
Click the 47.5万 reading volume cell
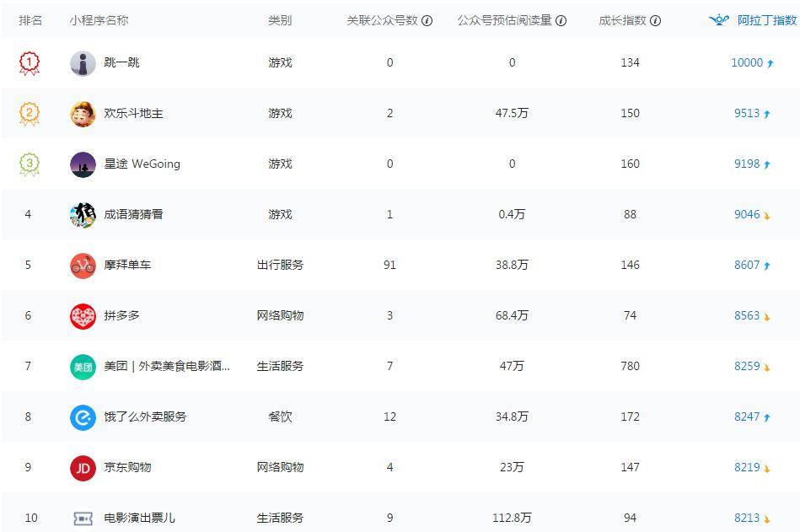click(x=512, y=113)
